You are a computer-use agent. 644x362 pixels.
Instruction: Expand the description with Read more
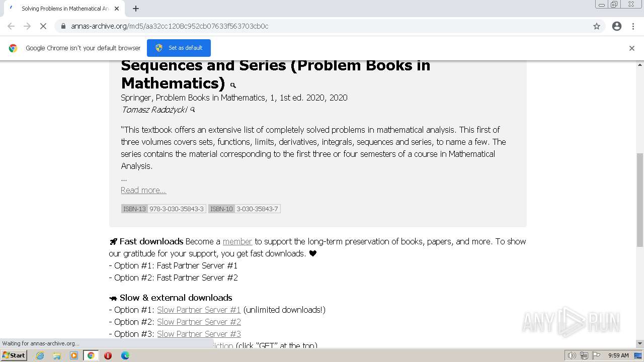(x=143, y=190)
